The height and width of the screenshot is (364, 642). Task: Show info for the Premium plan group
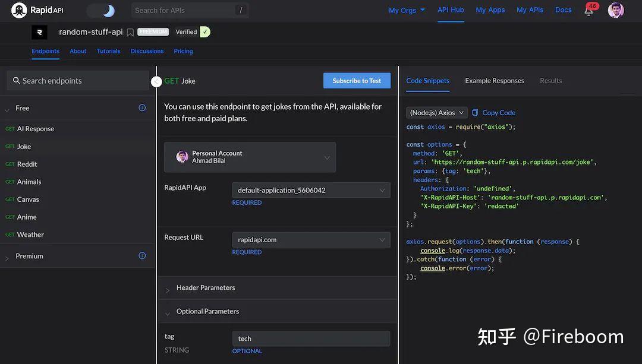tap(142, 255)
